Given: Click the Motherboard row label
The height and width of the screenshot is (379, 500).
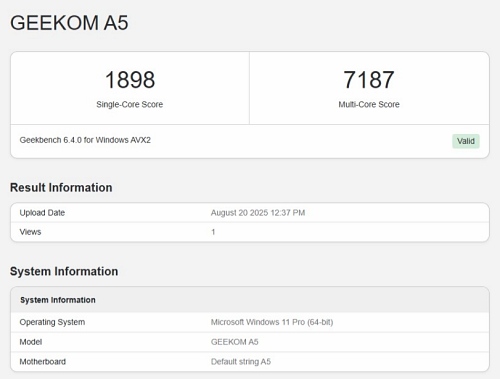Looking at the screenshot, I should click(x=43, y=362).
